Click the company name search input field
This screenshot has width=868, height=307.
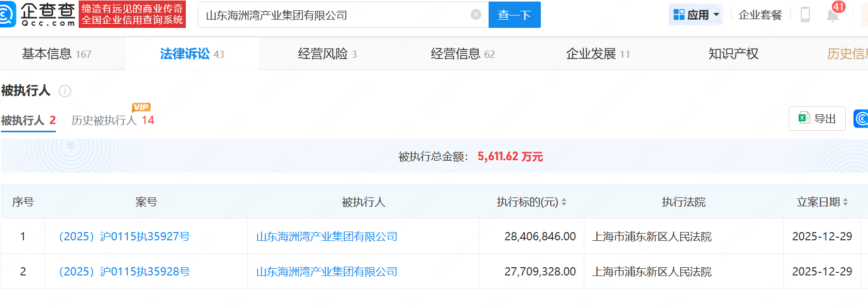[334, 15]
